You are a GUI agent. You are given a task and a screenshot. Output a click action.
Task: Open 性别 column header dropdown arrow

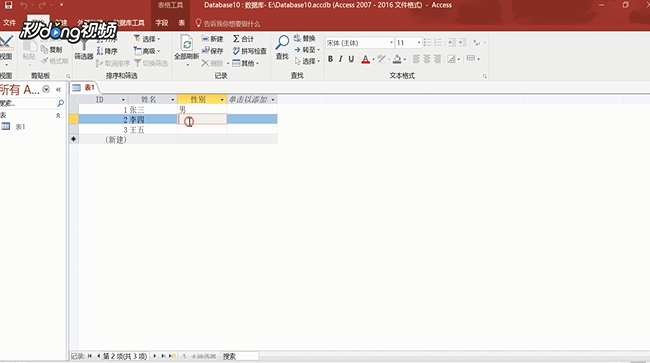[x=222, y=99]
